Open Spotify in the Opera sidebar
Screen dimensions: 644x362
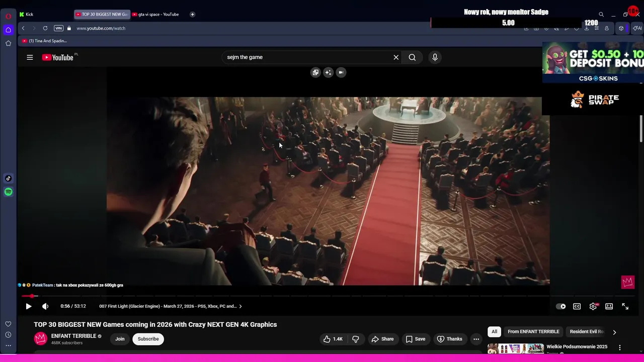(8, 192)
